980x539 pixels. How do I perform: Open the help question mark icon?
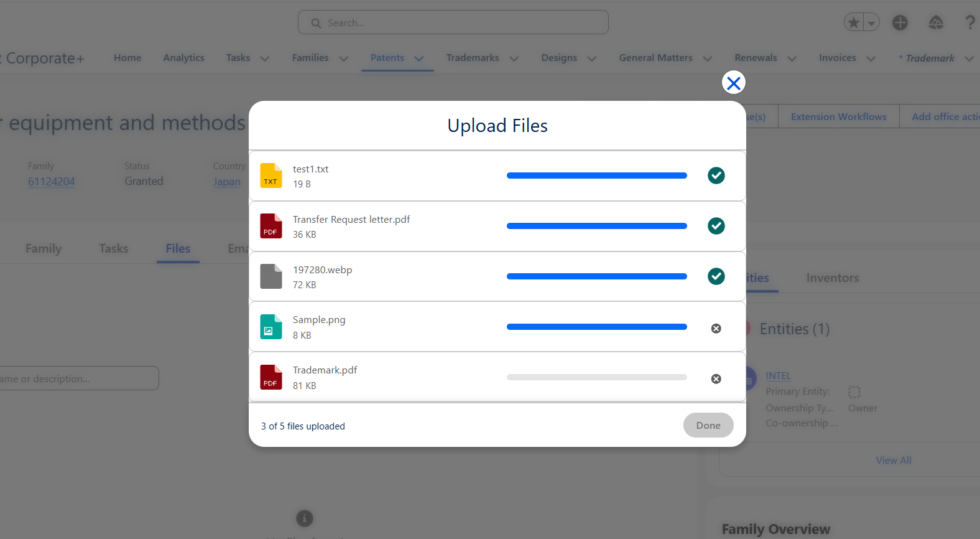(x=969, y=23)
